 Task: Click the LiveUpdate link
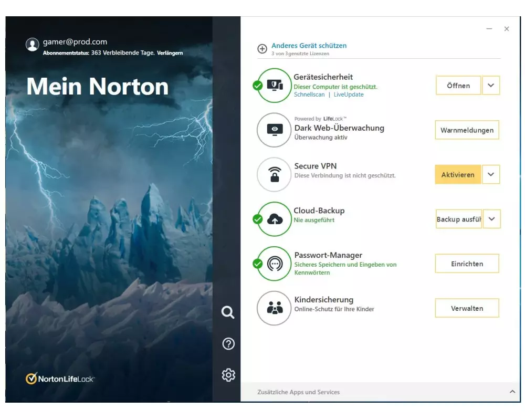pyautogui.click(x=349, y=94)
